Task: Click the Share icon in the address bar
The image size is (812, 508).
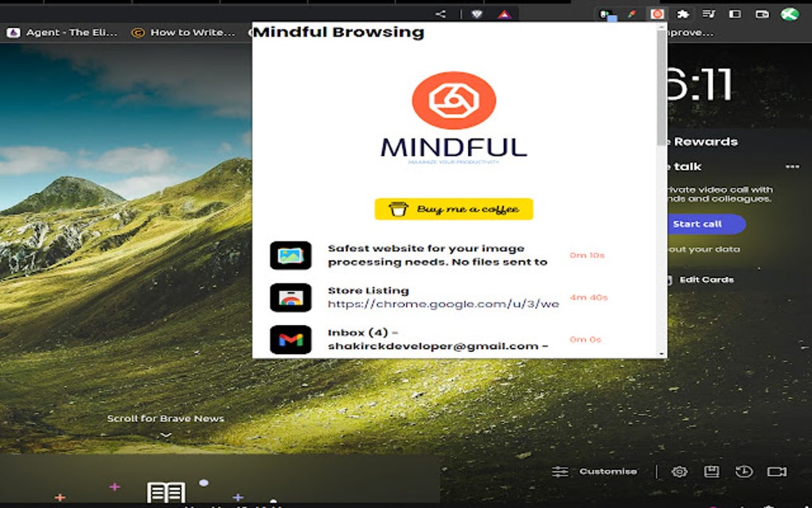Action: click(x=441, y=14)
